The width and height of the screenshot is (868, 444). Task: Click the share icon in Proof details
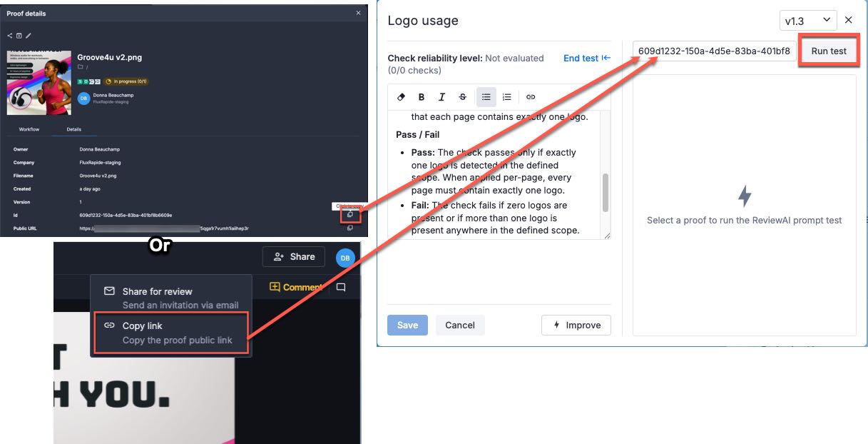10,36
